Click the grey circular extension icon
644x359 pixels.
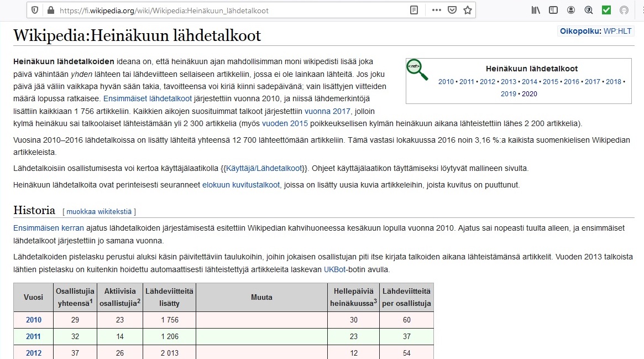point(624,11)
